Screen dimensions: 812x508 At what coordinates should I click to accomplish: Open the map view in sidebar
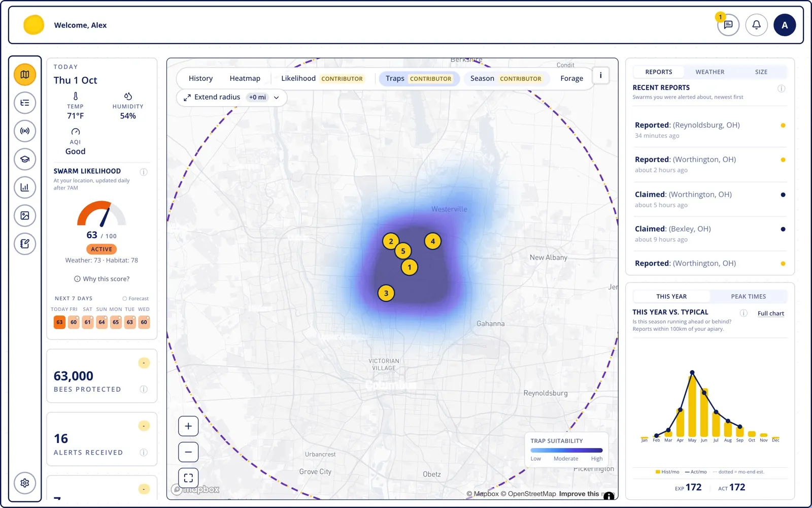pos(25,75)
